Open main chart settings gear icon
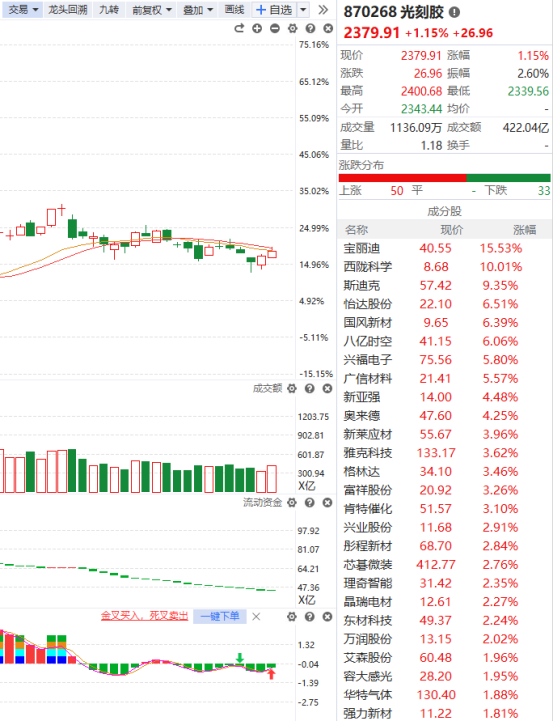This screenshot has height=721, width=554. point(292,29)
